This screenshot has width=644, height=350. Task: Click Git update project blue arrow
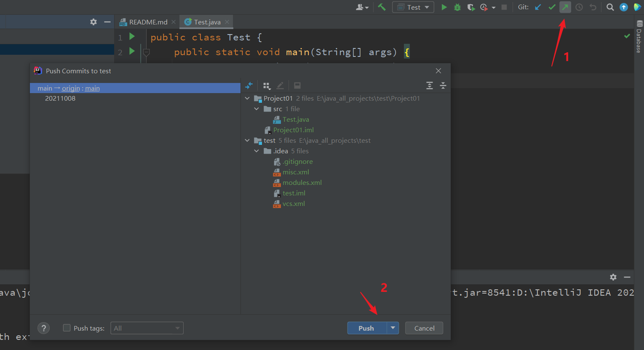pos(538,7)
